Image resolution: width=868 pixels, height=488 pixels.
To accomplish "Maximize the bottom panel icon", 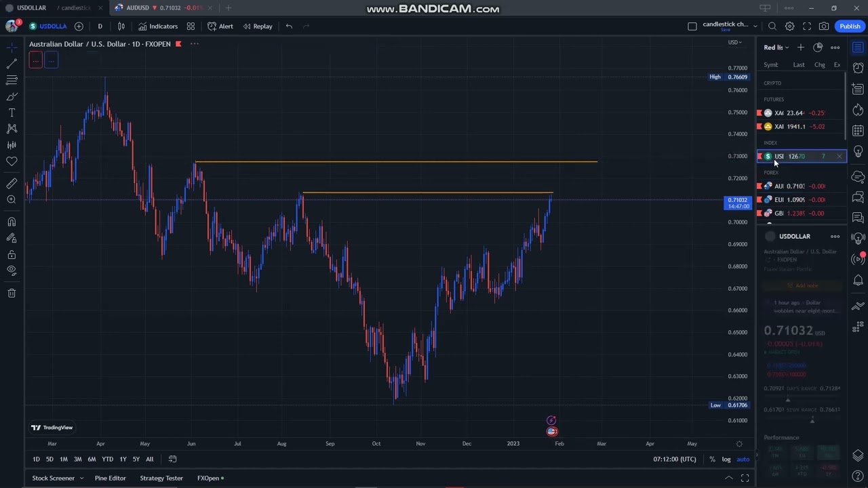I will pos(745,479).
